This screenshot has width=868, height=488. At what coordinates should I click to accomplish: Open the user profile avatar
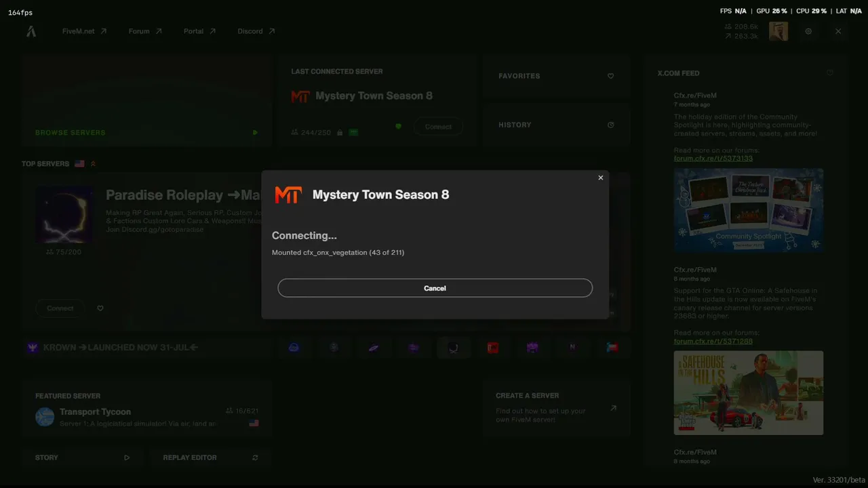tap(778, 31)
